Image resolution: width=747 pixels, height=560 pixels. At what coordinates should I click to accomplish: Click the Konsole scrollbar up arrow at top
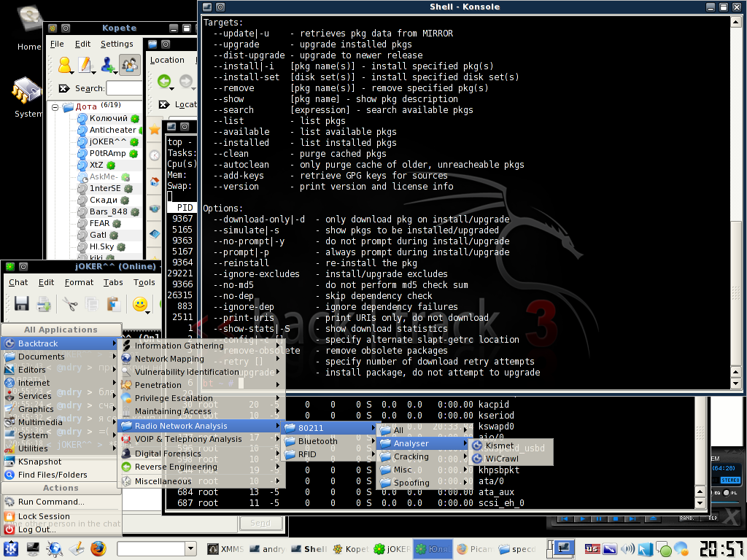(736, 21)
